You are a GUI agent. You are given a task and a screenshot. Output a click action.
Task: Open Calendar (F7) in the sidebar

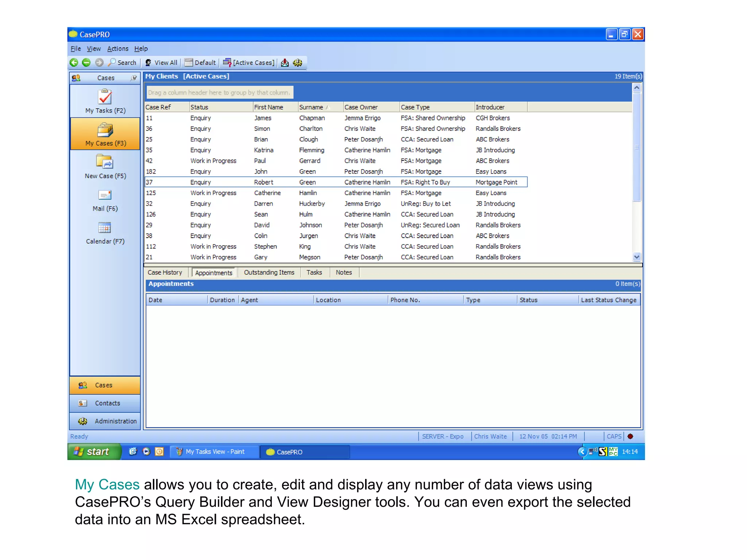click(105, 233)
